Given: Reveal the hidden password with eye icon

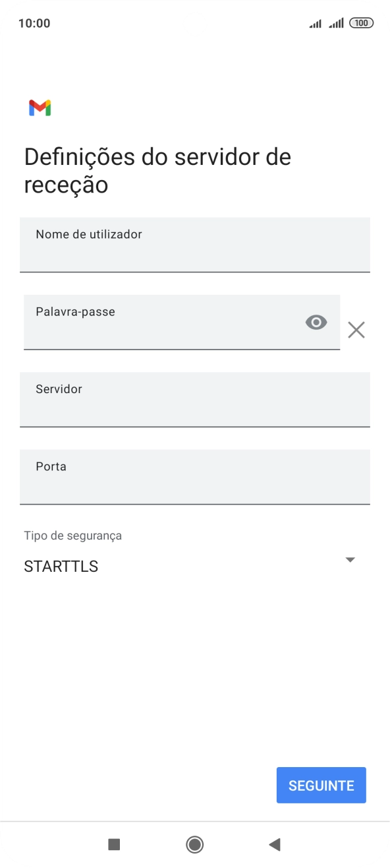Looking at the screenshot, I should coord(316,323).
